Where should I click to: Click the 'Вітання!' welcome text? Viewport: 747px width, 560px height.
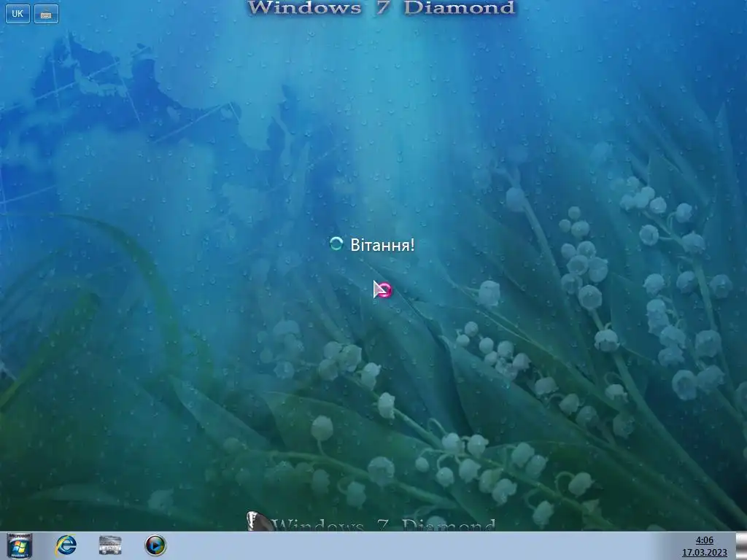pyautogui.click(x=382, y=245)
